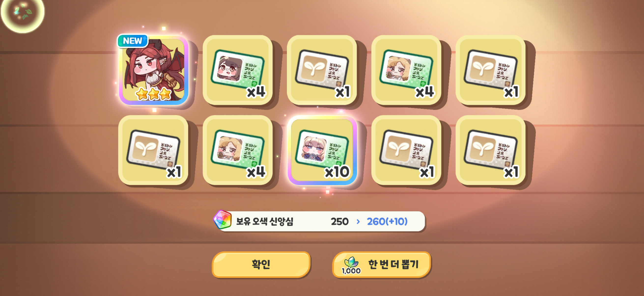644x296 pixels.
Task: Click the first sprout card in top row
Action: [x=322, y=70]
